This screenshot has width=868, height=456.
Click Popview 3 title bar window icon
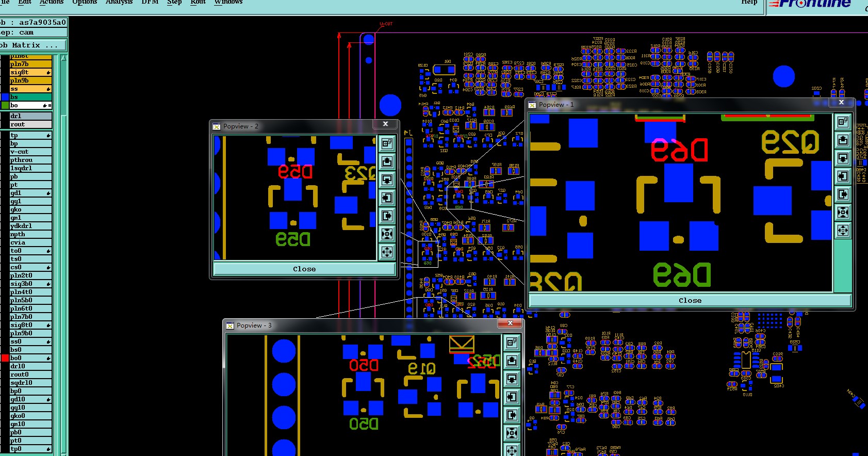pyautogui.click(x=230, y=325)
